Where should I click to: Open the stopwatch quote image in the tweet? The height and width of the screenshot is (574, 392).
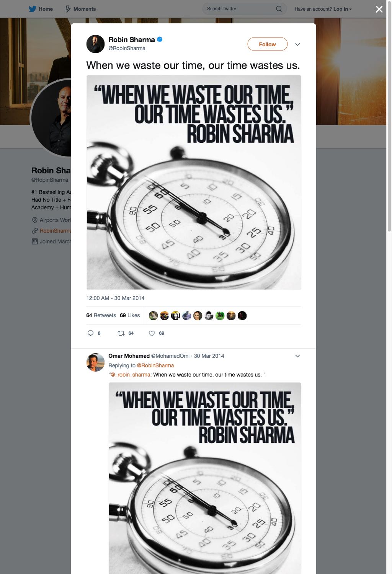click(194, 182)
